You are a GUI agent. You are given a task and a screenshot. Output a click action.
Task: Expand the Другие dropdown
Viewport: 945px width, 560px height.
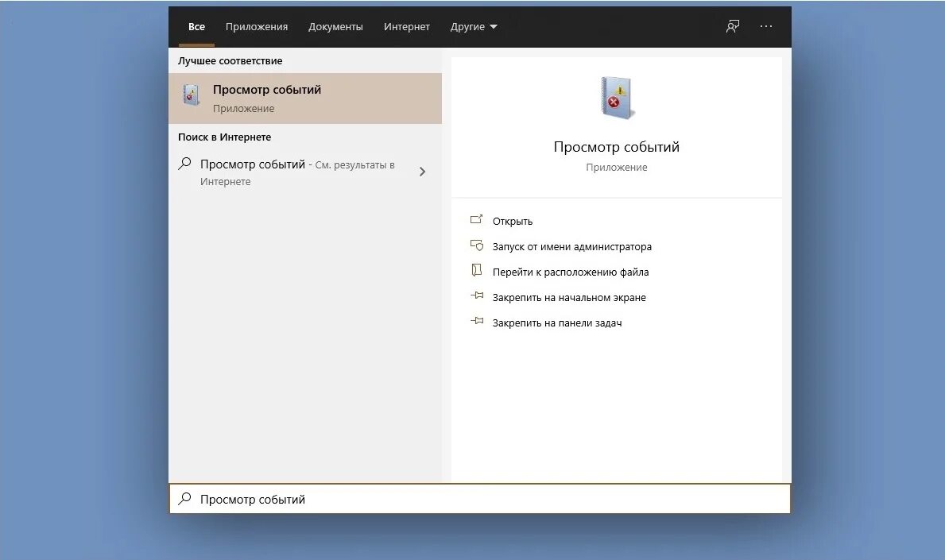point(474,26)
